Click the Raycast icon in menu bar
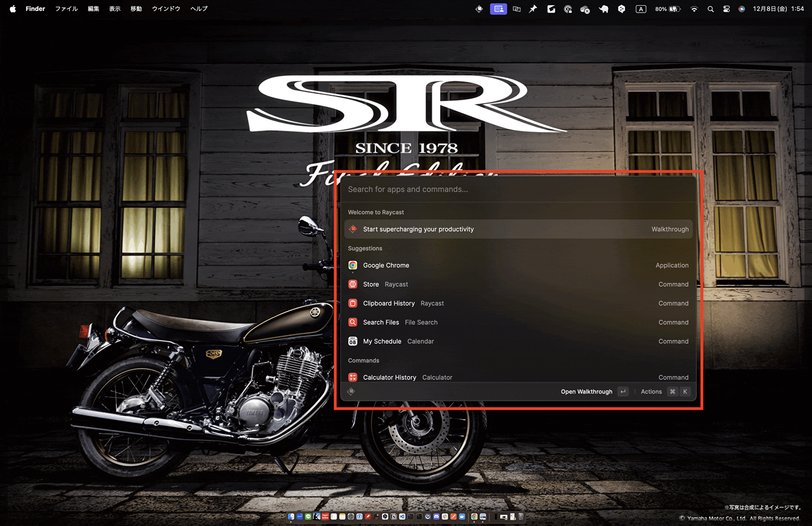The image size is (812, 526). tap(479, 9)
